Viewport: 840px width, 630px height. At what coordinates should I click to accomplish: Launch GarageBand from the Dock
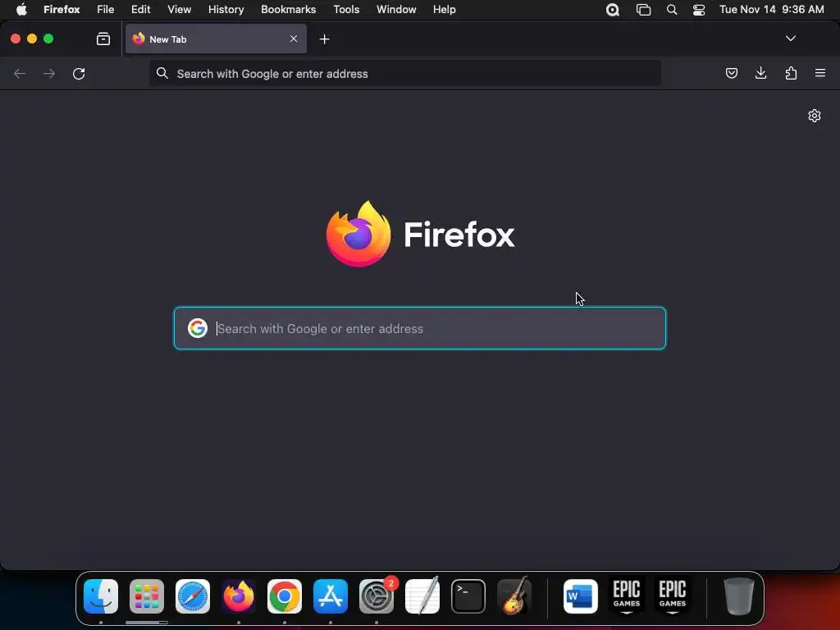click(514, 596)
